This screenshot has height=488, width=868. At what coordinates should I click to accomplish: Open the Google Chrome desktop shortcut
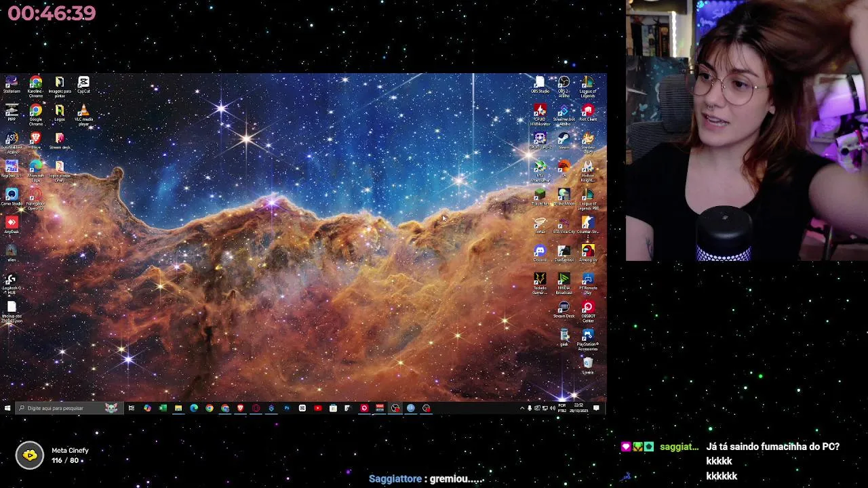(35, 115)
